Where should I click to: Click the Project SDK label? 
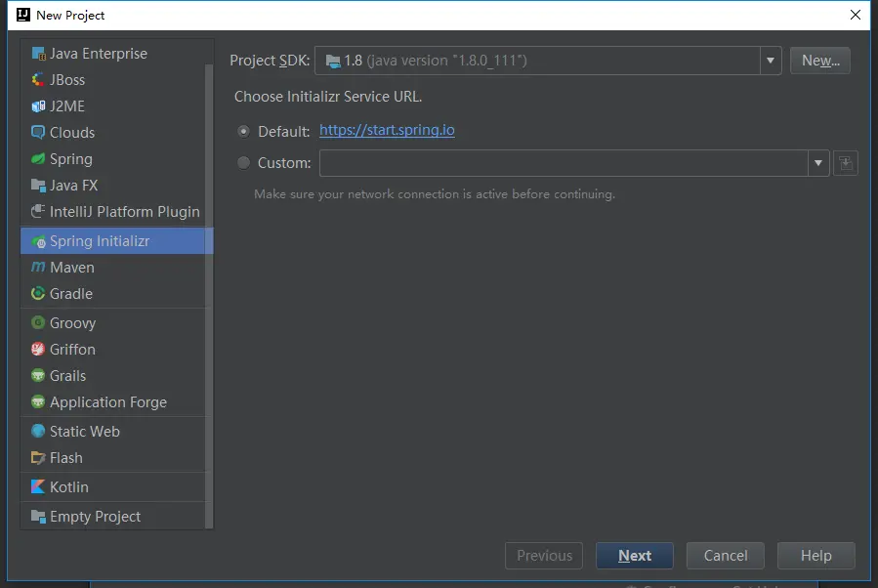[270, 61]
